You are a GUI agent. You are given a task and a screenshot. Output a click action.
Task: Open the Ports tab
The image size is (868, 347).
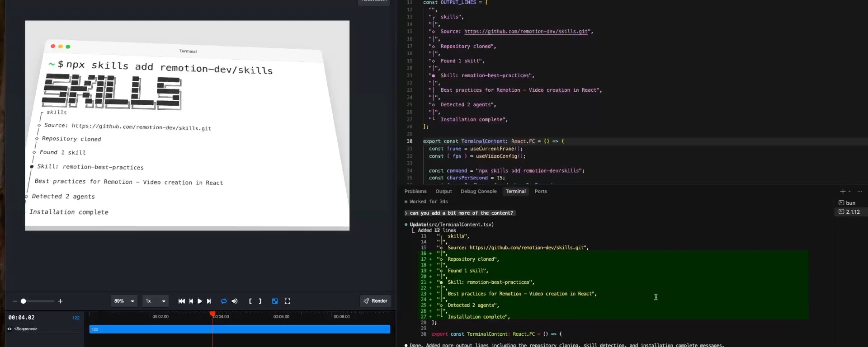pyautogui.click(x=541, y=192)
